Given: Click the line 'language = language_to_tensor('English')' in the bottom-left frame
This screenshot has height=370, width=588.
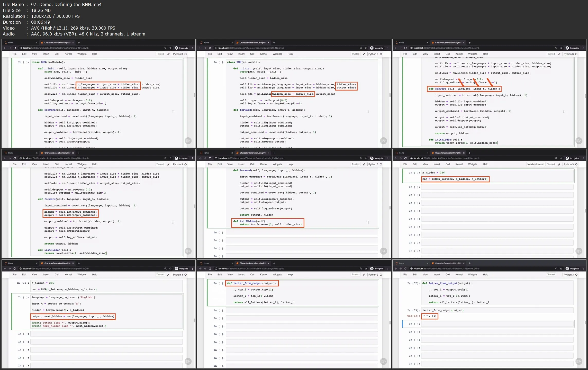Looking at the screenshot, I should (x=63, y=297).
